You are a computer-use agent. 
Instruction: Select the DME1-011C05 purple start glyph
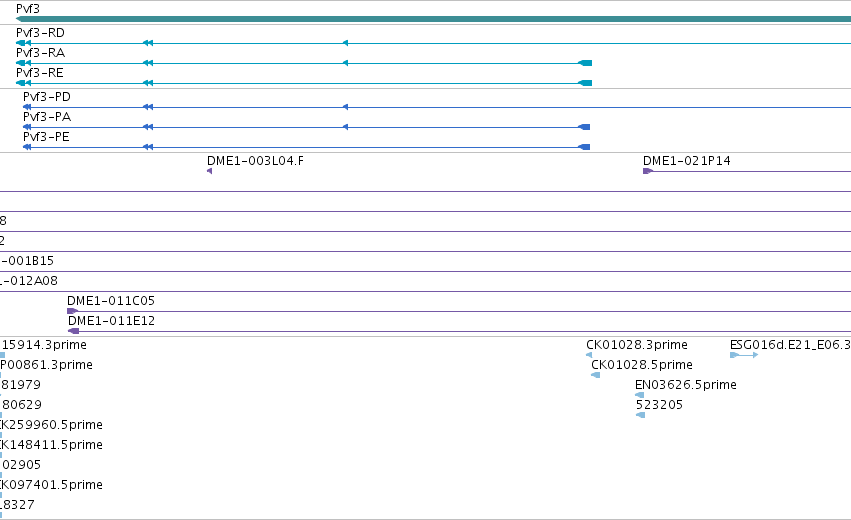coord(72,311)
